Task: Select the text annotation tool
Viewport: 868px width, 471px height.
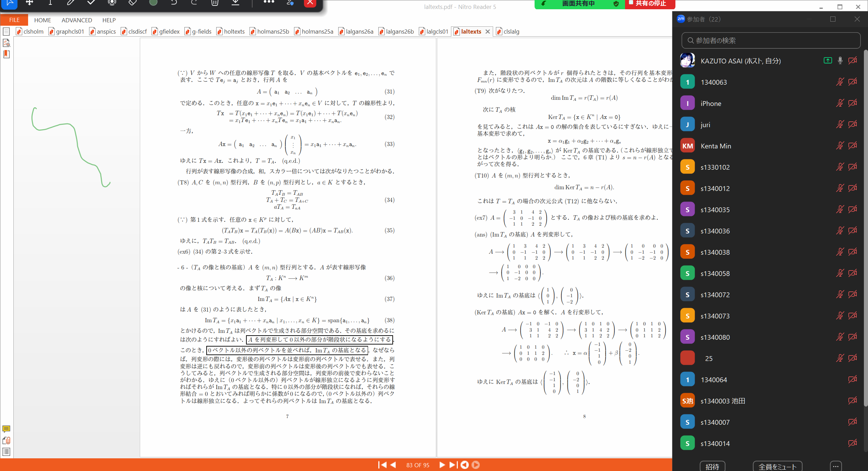Action: click(x=50, y=3)
